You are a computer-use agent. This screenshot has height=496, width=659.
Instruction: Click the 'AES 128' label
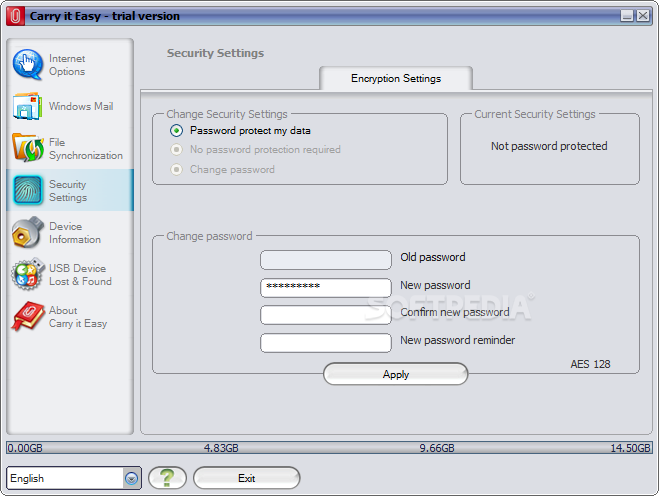tap(590, 364)
